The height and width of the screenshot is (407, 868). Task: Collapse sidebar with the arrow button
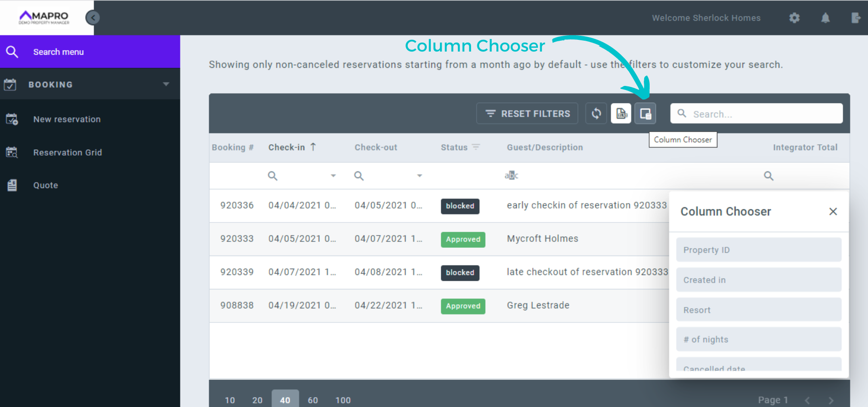pyautogui.click(x=93, y=18)
